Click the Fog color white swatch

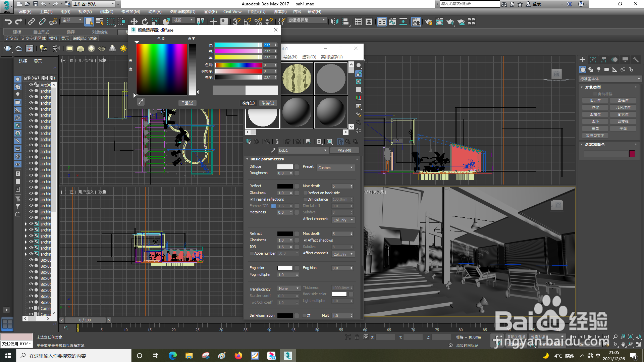tap(285, 268)
